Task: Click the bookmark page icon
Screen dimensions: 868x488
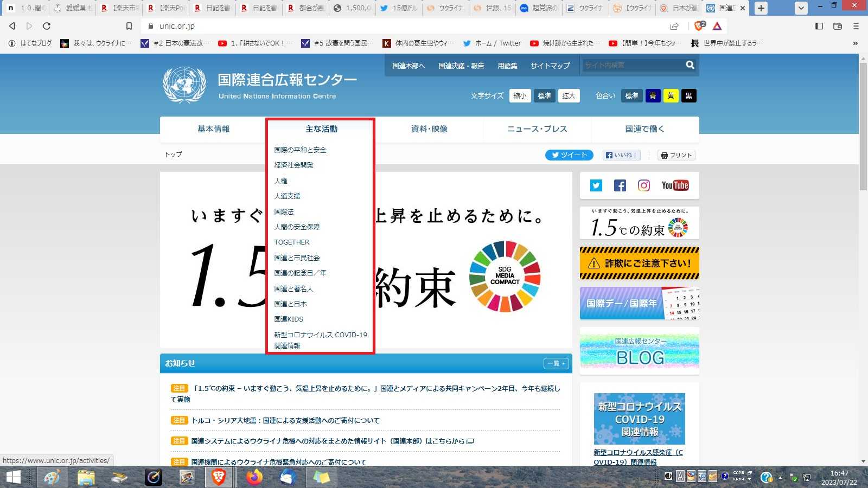Action: point(129,26)
